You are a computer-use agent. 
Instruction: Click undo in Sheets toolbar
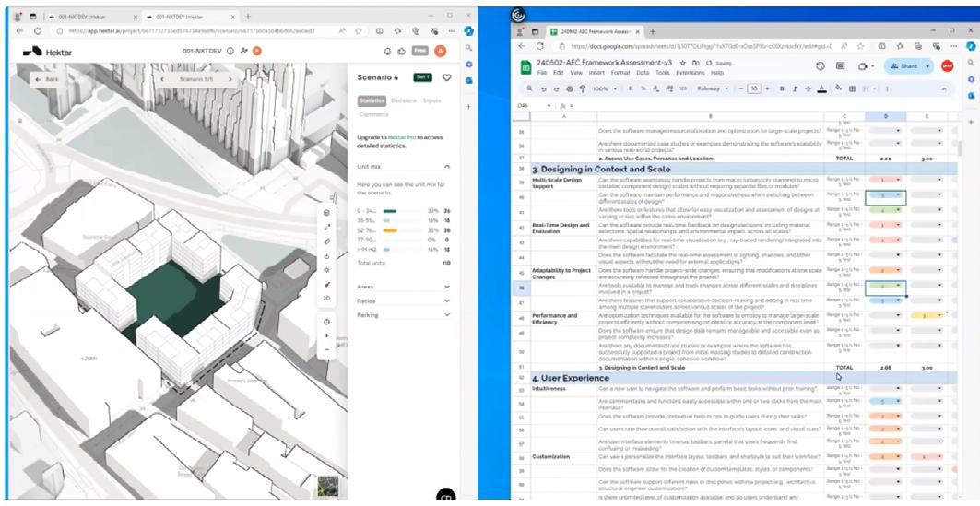coord(544,89)
